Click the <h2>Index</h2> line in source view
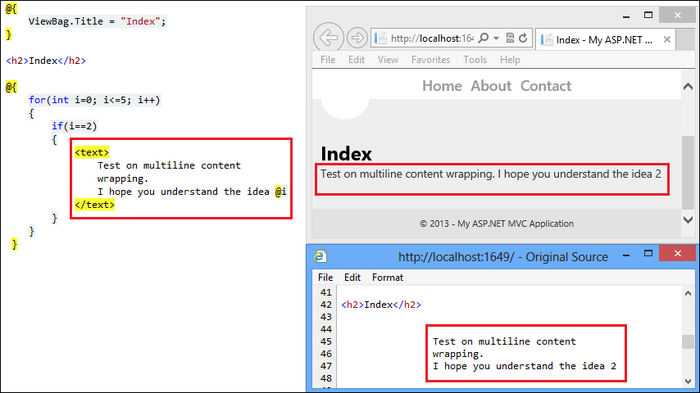The image size is (700, 393). pyautogui.click(x=381, y=305)
